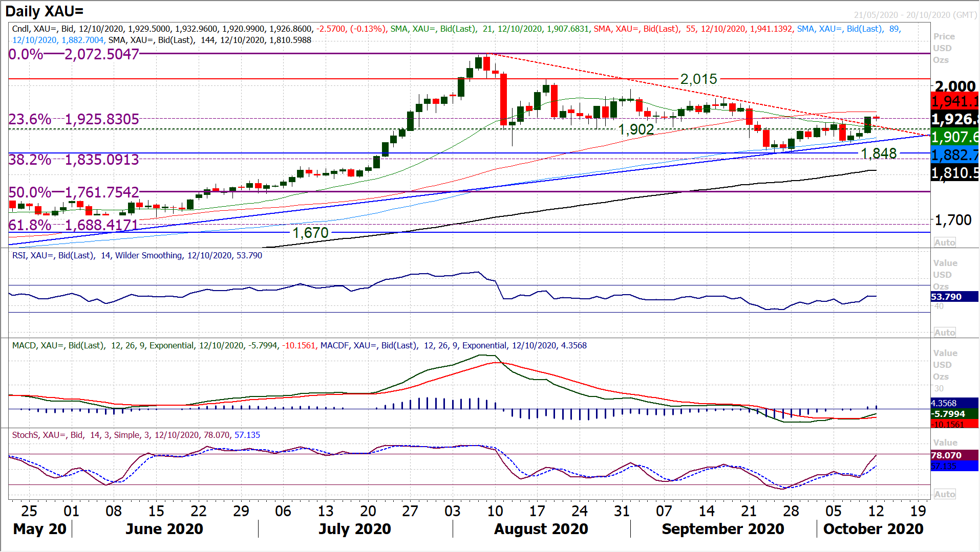Click the May 20 axis label
This screenshot has width=980, height=552.
pyautogui.click(x=40, y=529)
